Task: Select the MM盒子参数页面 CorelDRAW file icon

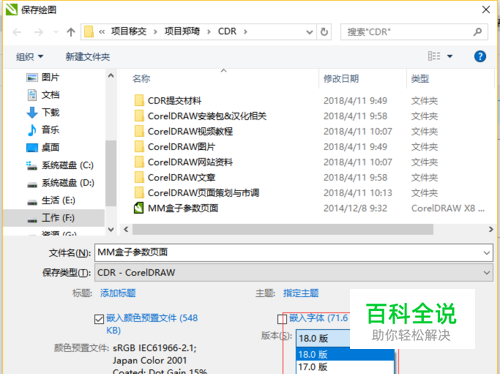Action: coord(139,208)
